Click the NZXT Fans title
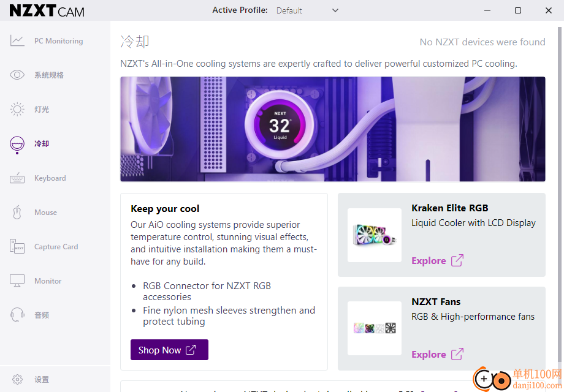Viewport: 564px width, 392px height. [x=436, y=302]
